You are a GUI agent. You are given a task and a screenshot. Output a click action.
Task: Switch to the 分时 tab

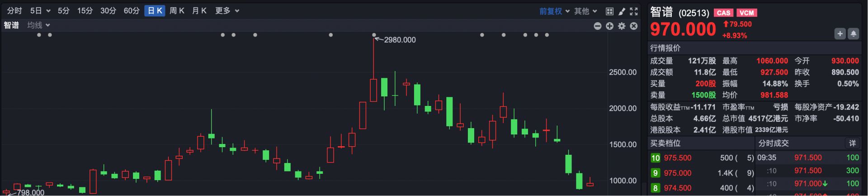point(14,11)
